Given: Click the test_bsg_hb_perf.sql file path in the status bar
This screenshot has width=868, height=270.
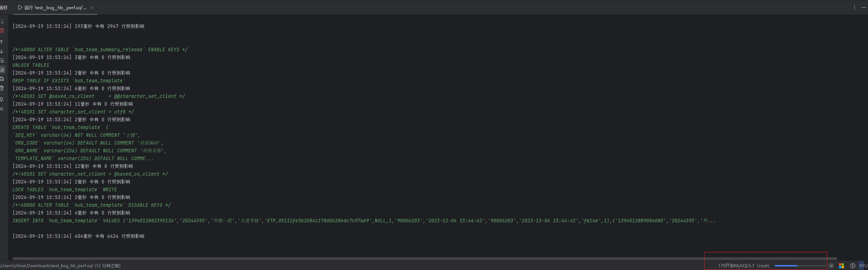Looking at the screenshot, I should pos(60,266).
